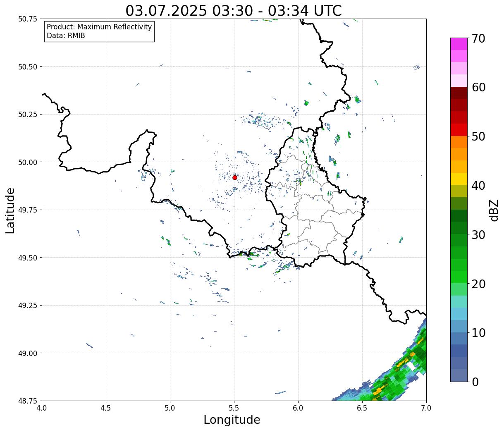The image size is (504, 430).
Task: Click the longitude tick label '7.0'
Action: [426, 408]
